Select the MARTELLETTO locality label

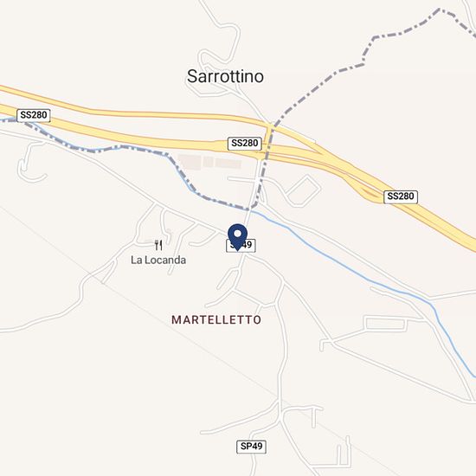216,319
